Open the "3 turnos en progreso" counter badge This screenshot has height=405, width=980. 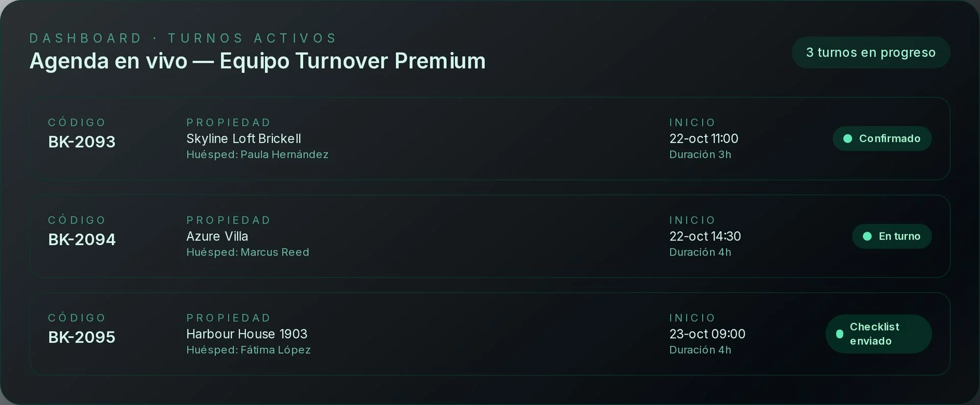(x=870, y=53)
